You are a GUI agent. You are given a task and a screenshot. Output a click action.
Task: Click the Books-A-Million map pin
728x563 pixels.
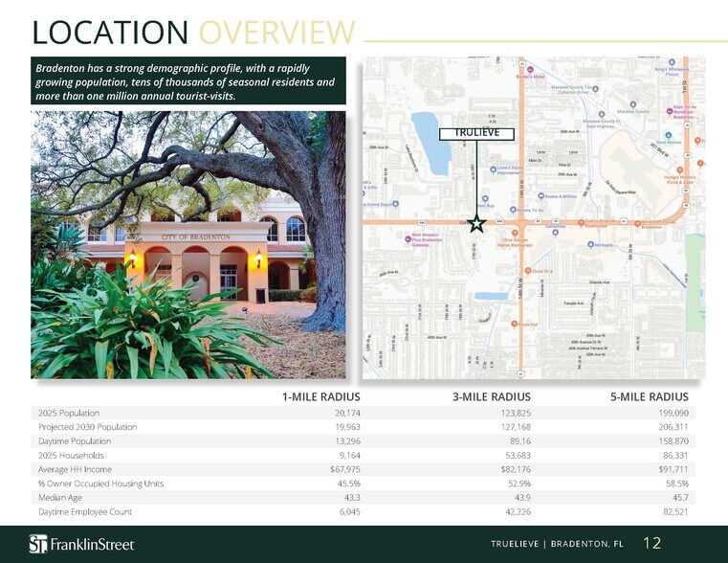coord(540,196)
